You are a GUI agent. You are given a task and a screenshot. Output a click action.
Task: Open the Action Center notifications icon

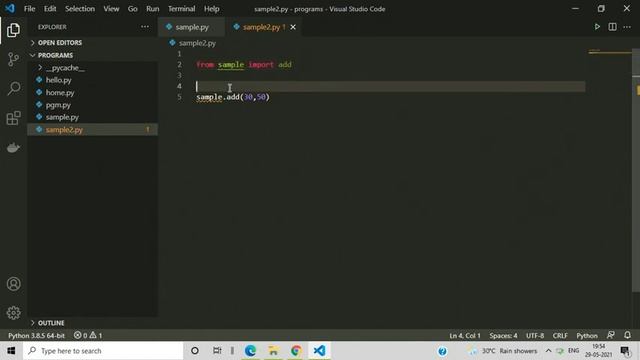(x=625, y=351)
